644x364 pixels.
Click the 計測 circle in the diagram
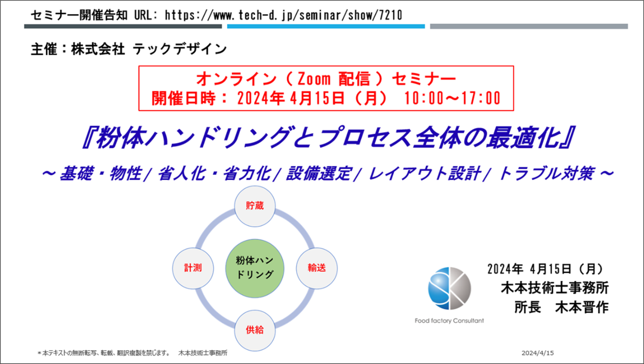[x=193, y=268]
